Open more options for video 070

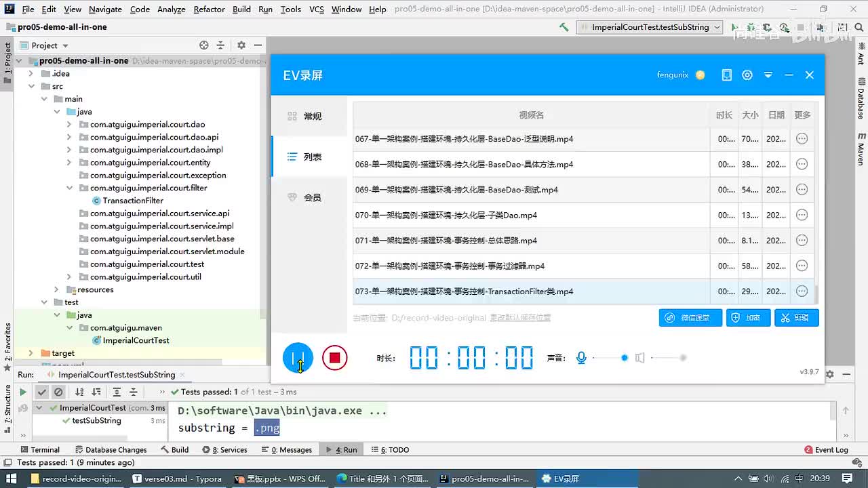802,215
